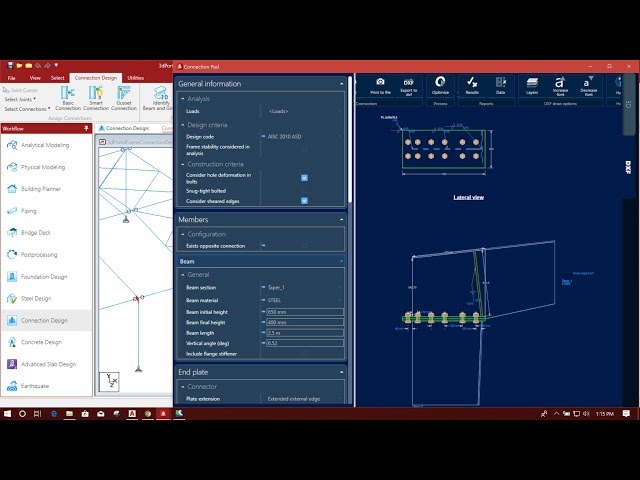Screen dimensions: 640x480
Task: Toggle Consider sheared edges checkbox
Action: [304, 200]
